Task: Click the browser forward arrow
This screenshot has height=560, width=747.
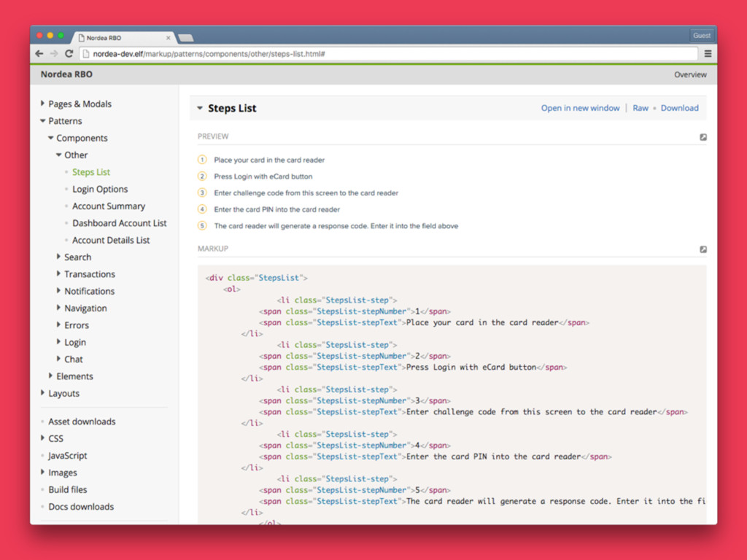Action: (x=53, y=54)
